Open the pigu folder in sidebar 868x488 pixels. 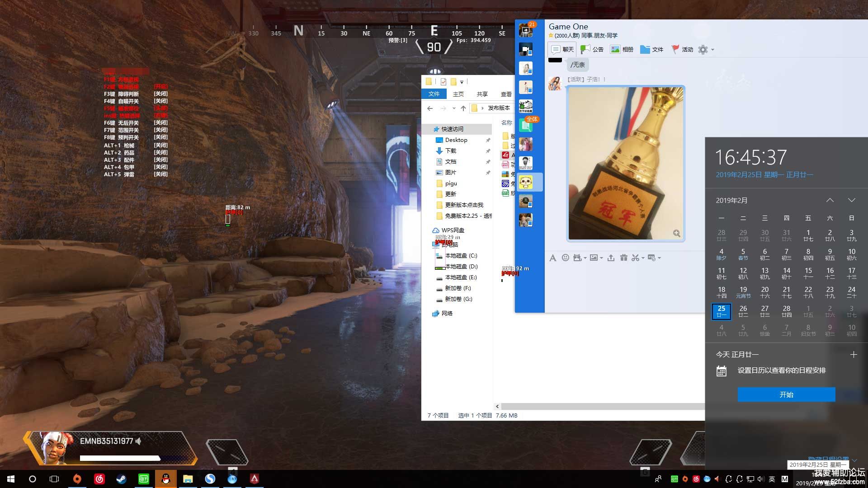pyautogui.click(x=446, y=183)
